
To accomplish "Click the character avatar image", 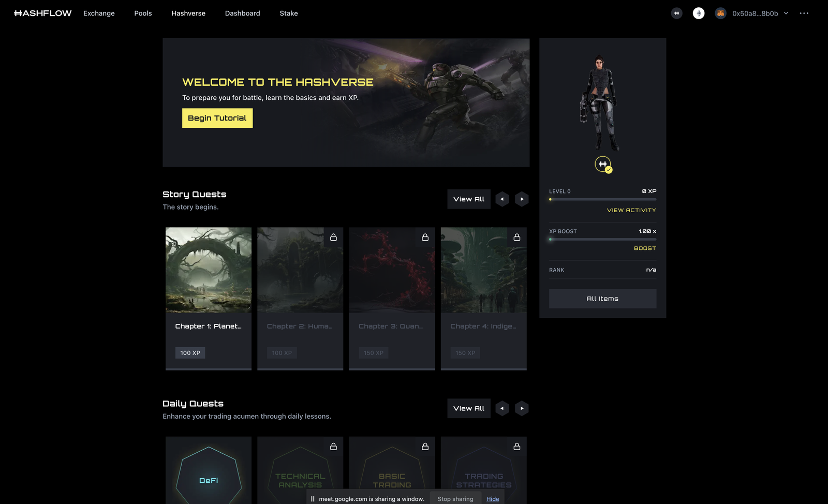I will tap(600, 103).
